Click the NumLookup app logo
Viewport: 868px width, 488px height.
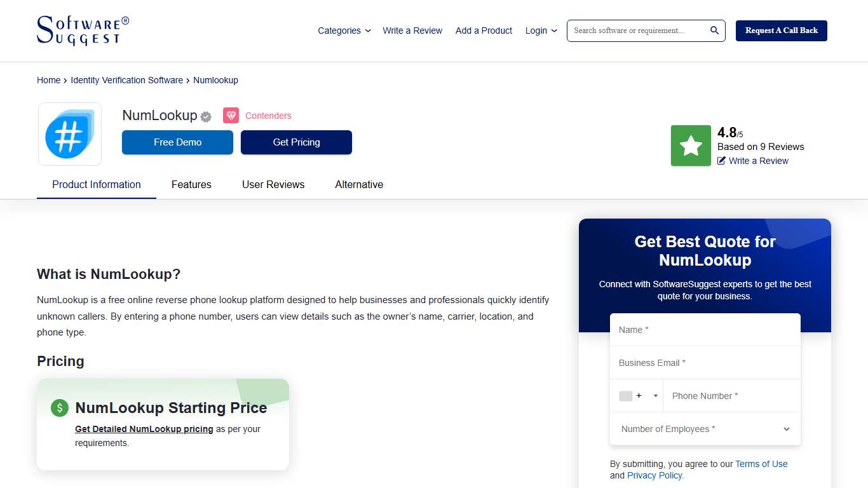pyautogui.click(x=69, y=134)
